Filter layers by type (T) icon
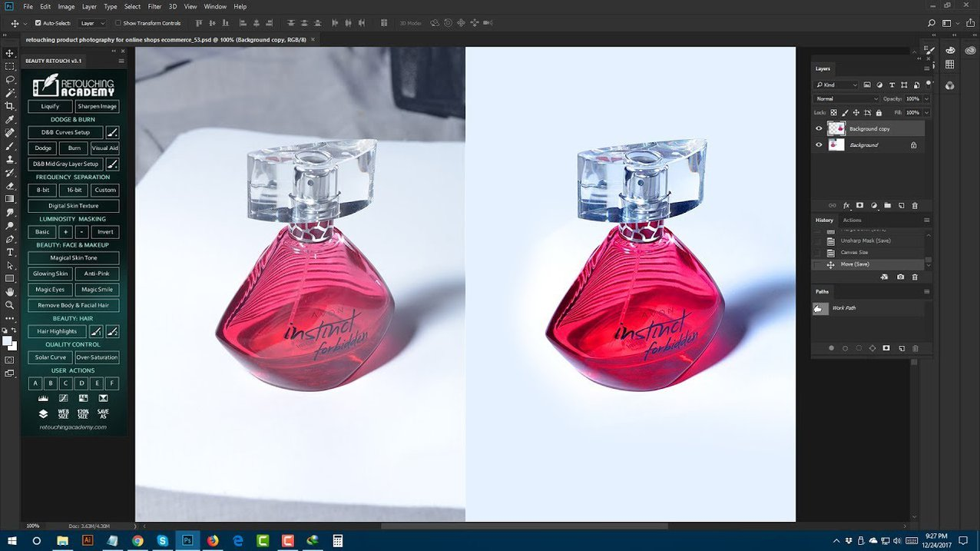The width and height of the screenshot is (980, 551). [892, 85]
